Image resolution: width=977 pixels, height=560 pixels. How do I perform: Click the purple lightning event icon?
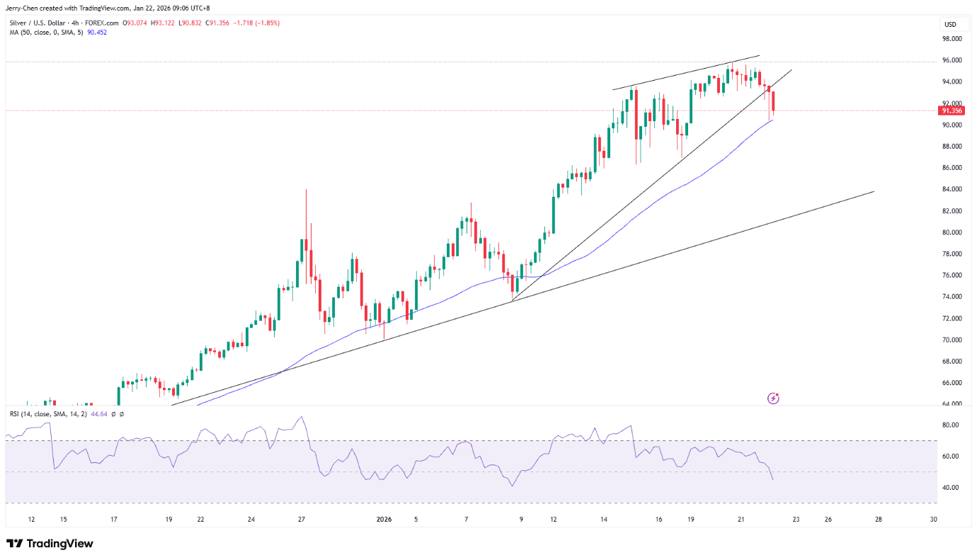773,399
